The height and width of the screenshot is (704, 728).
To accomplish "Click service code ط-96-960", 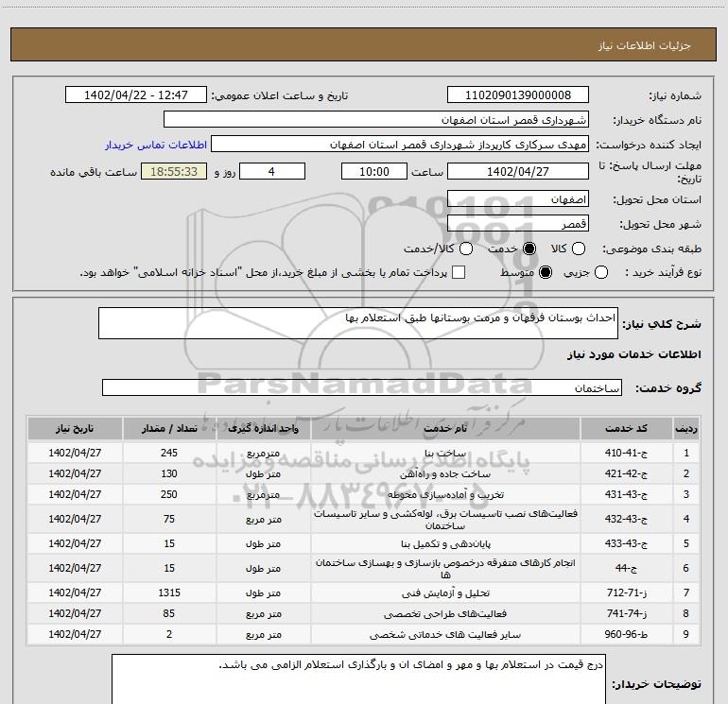I will click(x=626, y=635).
